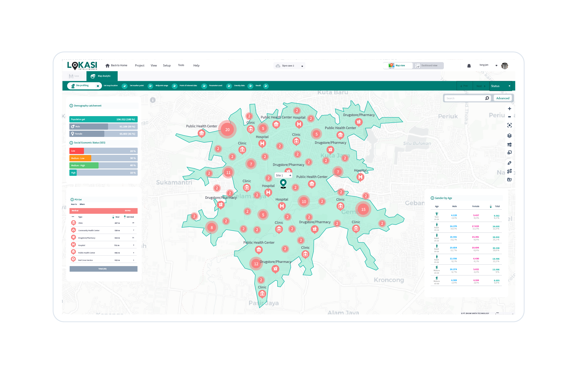Click the cluster marker showing 20
The width and height of the screenshot is (588, 365).
(x=227, y=130)
